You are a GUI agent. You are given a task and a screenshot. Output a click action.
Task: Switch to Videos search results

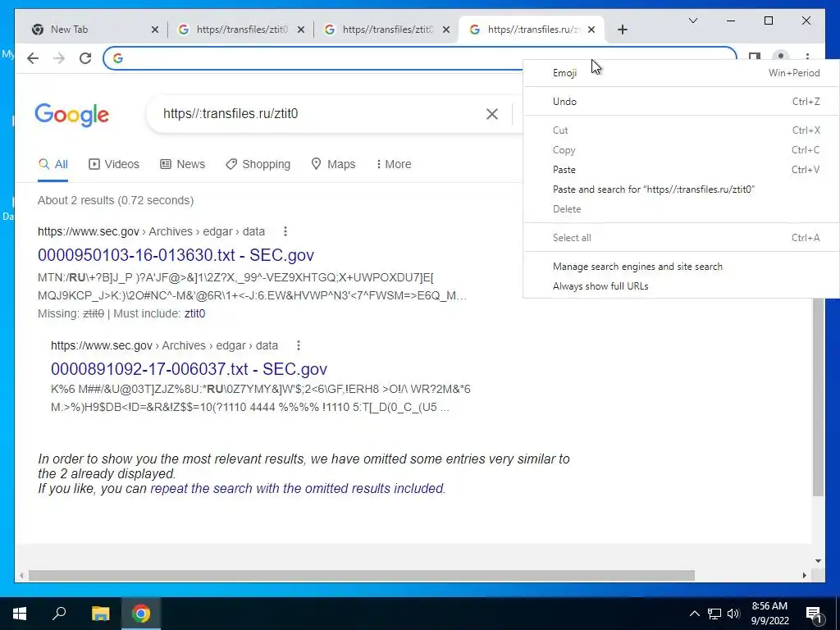coord(113,164)
